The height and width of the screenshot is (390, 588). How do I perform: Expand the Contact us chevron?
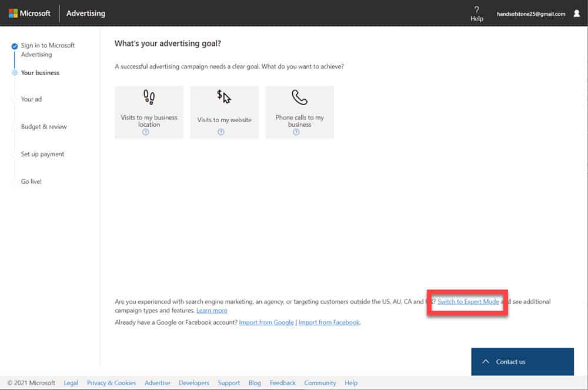point(486,362)
